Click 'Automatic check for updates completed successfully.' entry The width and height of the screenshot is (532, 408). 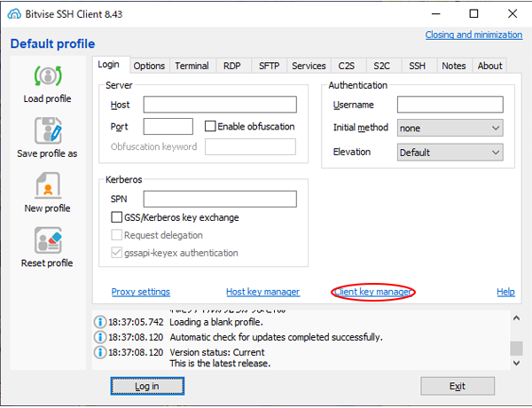(x=276, y=337)
